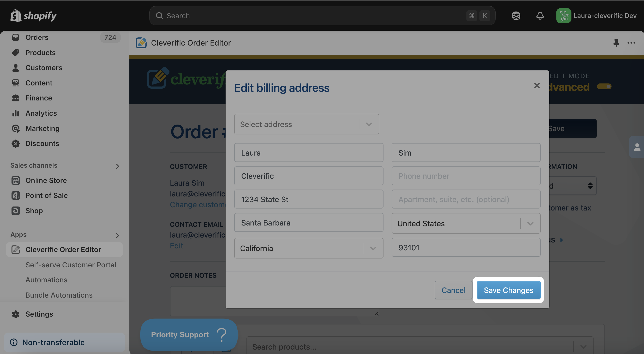Cancel the billing address edit
644x354 pixels.
tap(454, 290)
